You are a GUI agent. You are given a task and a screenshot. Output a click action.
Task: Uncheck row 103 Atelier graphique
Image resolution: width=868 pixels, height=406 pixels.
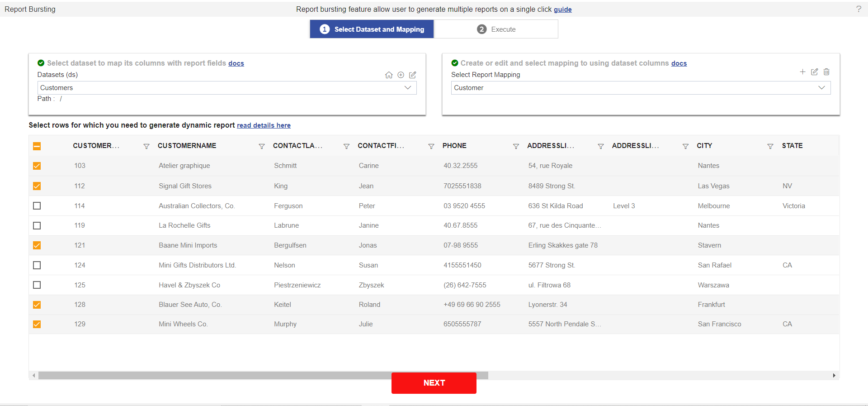tap(37, 166)
